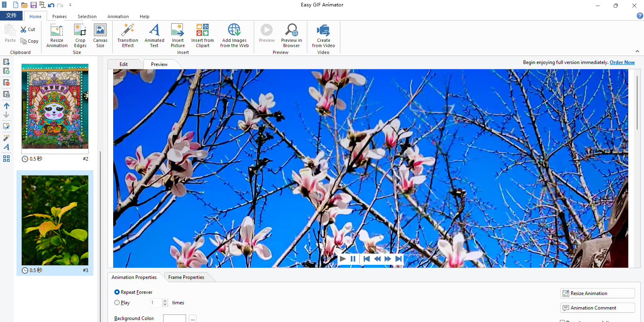The height and width of the screenshot is (322, 644).
Task: Select the Repeat Forever radio button
Action: point(117,292)
